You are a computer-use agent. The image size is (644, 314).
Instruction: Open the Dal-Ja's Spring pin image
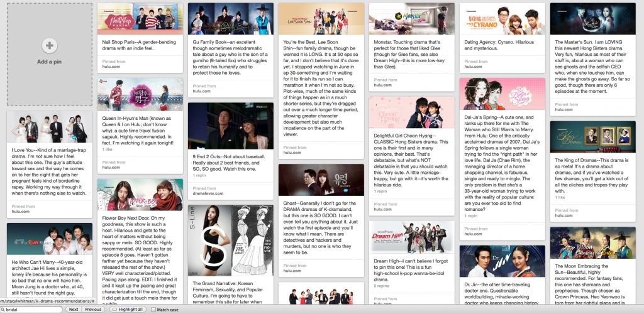click(x=502, y=94)
